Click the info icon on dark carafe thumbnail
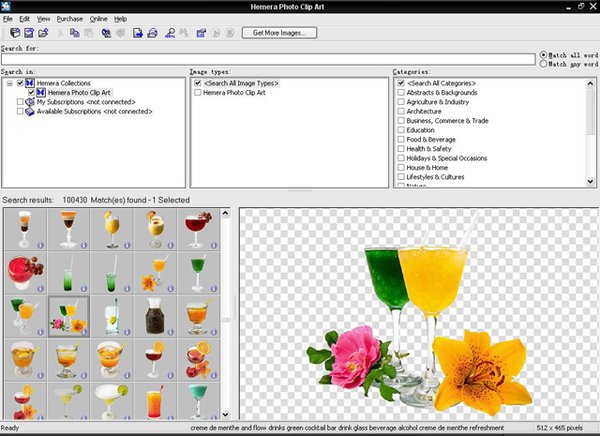Viewport: 600px width, 436px height. (171, 332)
